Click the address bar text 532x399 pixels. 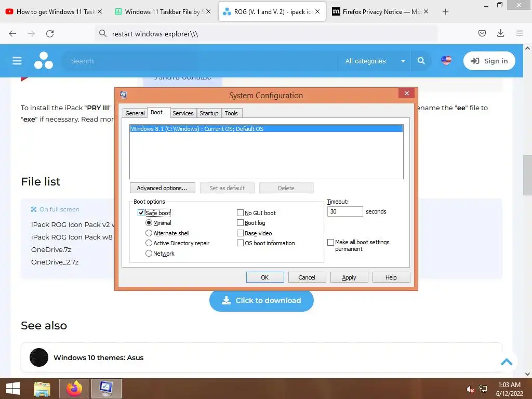click(x=155, y=34)
